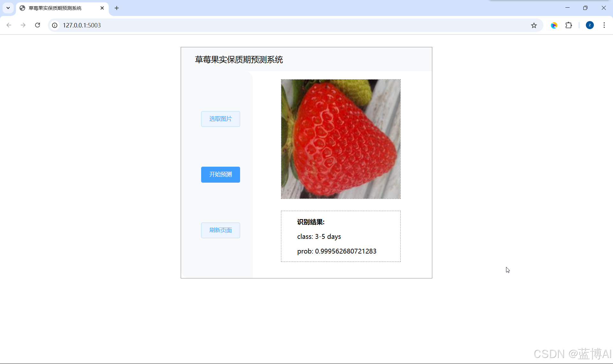This screenshot has height=364, width=613.
Task: Close the 草莓果实保质期预测系统 tab
Action: coord(102,8)
